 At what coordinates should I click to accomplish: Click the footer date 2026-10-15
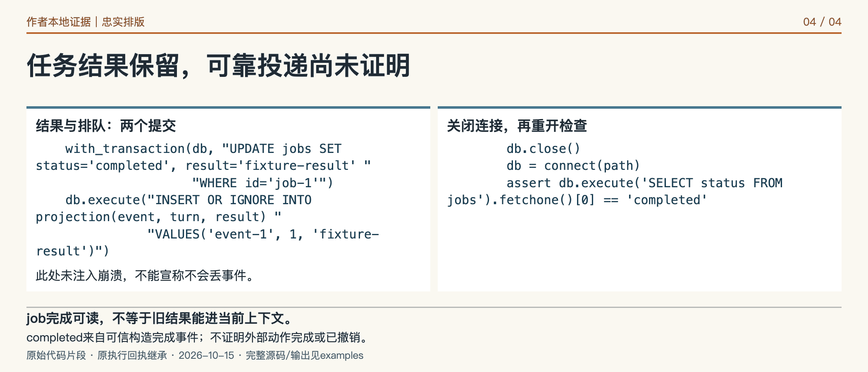point(206,355)
